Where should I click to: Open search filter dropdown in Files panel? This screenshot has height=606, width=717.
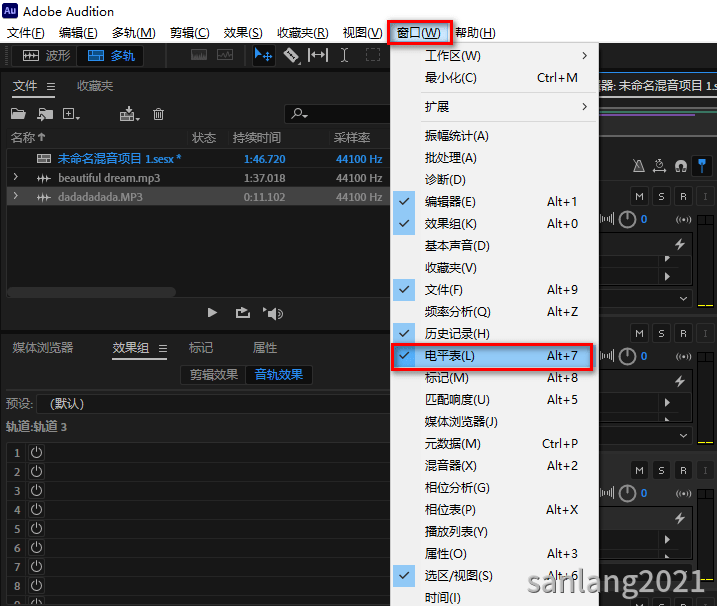(300, 113)
